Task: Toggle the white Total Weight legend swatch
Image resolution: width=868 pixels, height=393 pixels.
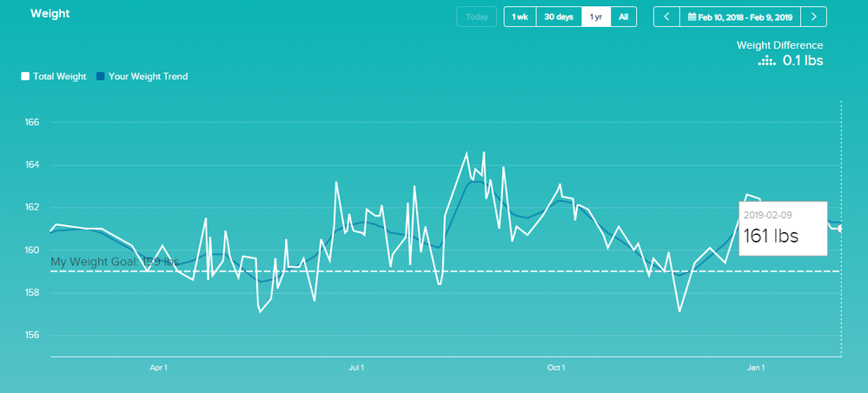Action: [25, 77]
